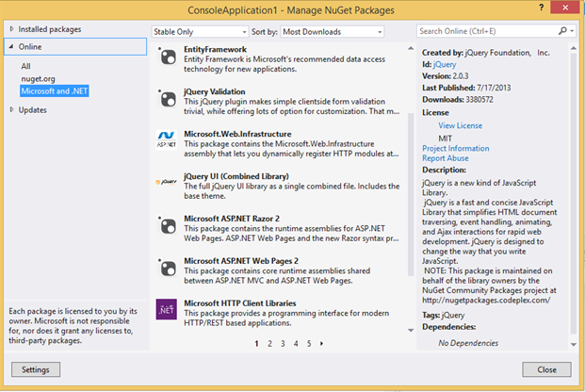Viewport: 585px width, 392px height.
Task: Click the Microsoft ASP.NET Razor 2 icon
Action: click(x=167, y=226)
